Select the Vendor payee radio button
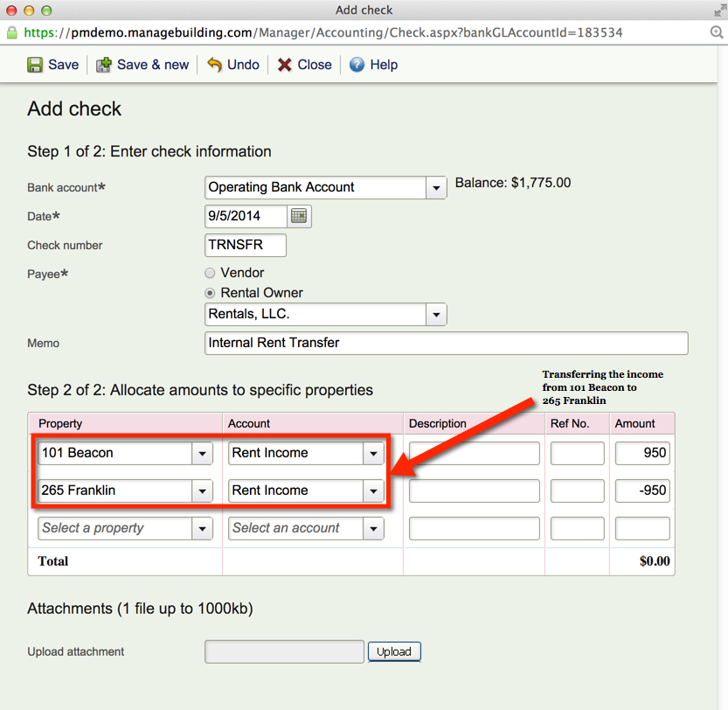The height and width of the screenshot is (710, 728). tap(210, 273)
